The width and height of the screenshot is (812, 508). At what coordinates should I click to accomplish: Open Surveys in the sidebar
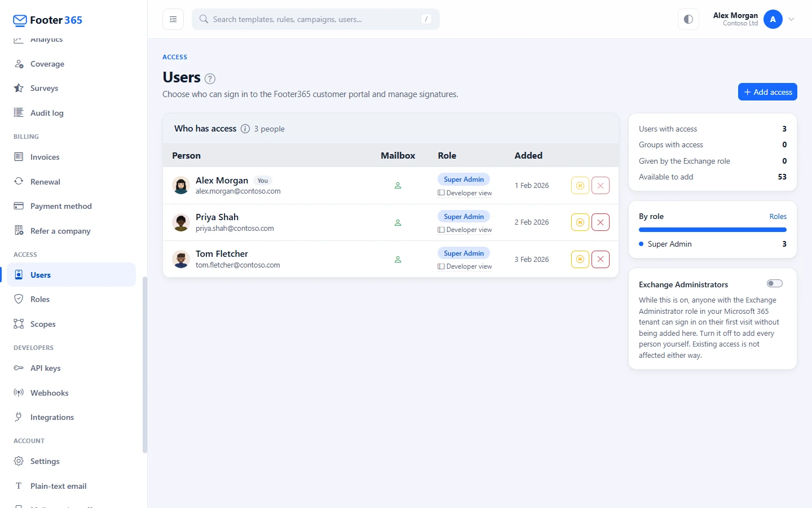point(72,88)
